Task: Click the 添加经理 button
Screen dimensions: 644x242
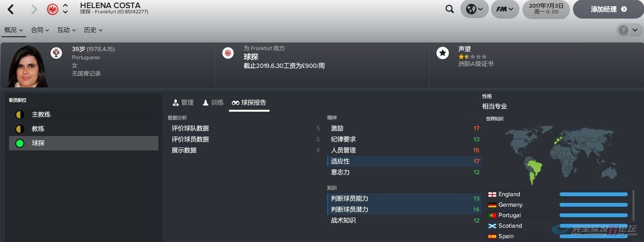Action: tap(608, 9)
